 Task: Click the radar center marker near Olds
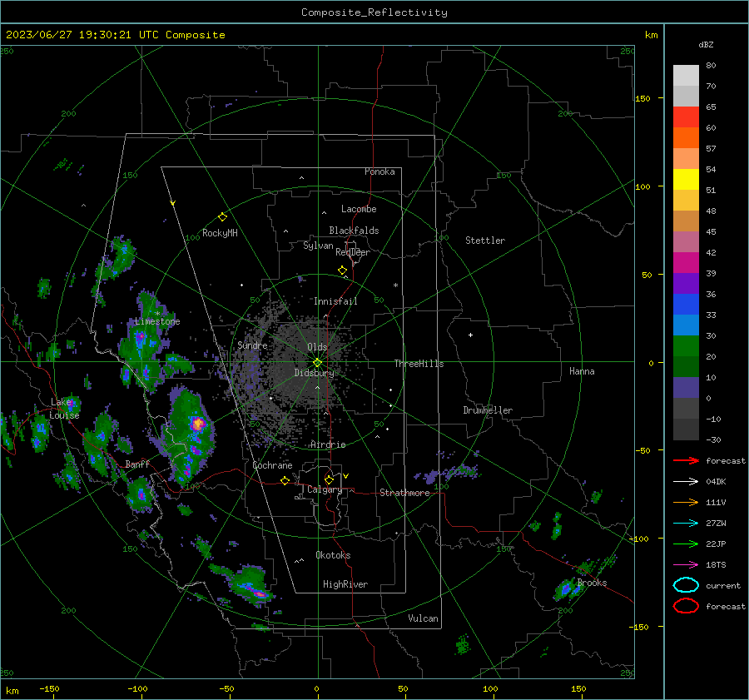[317, 363]
